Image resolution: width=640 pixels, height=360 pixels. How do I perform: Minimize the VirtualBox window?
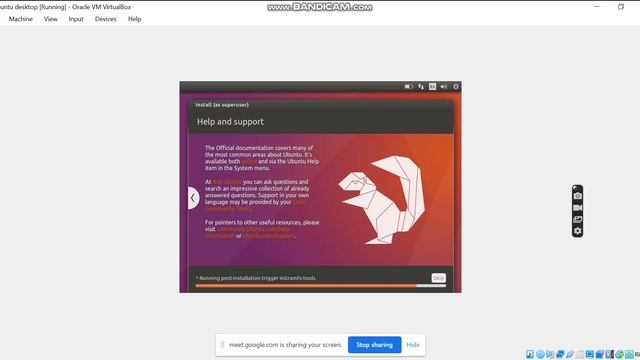(597, 7)
